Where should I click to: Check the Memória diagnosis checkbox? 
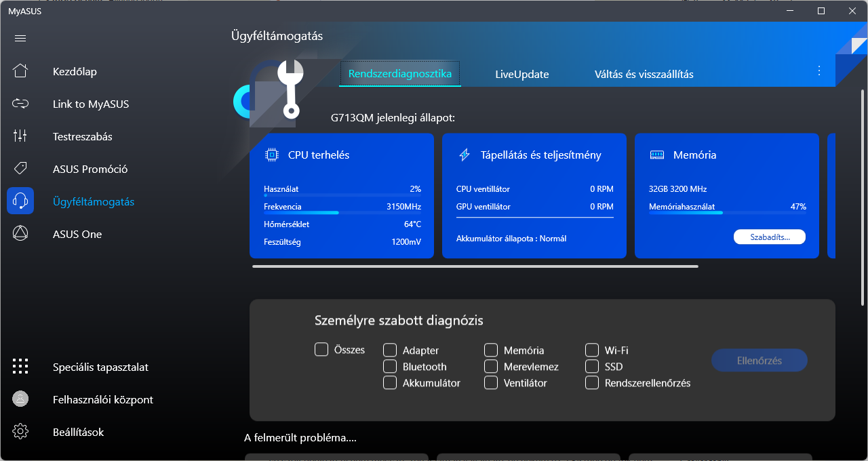tap(491, 350)
